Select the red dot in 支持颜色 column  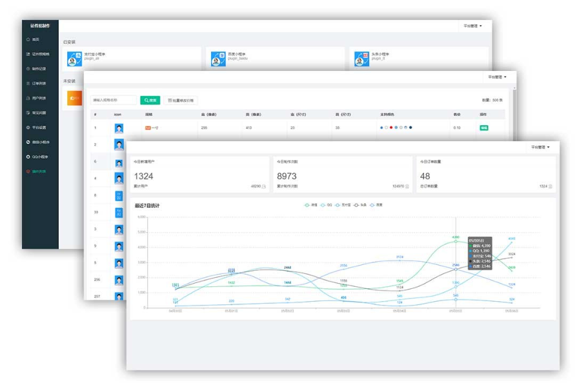(391, 128)
